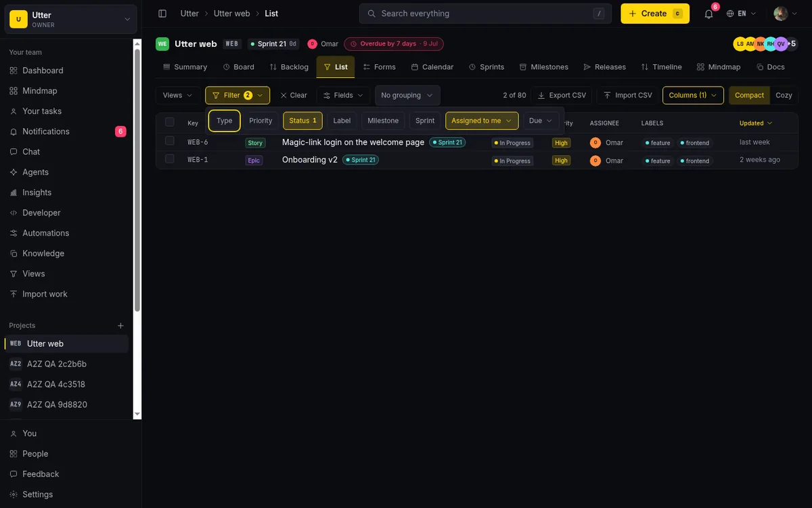This screenshot has width=812, height=508.
Task: Click Import work in the sidebar
Action: (x=66, y=294)
